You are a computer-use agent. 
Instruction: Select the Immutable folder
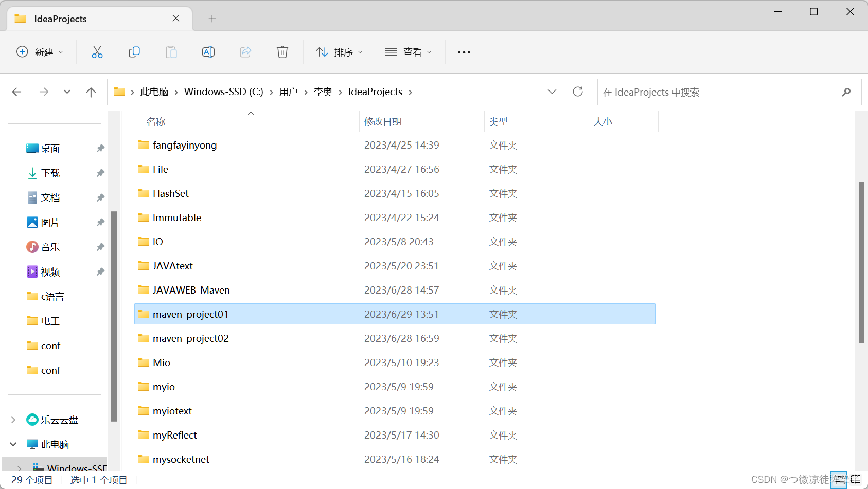395,218
